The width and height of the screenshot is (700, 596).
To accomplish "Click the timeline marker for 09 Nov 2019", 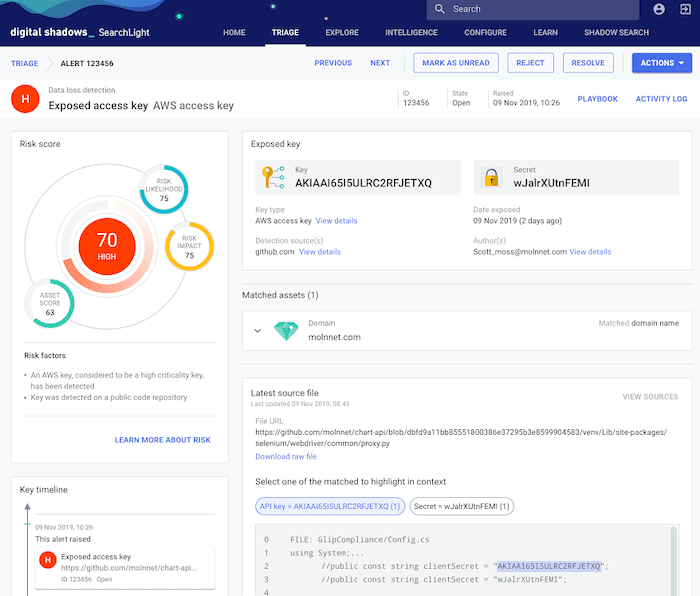I will pos(27,524).
